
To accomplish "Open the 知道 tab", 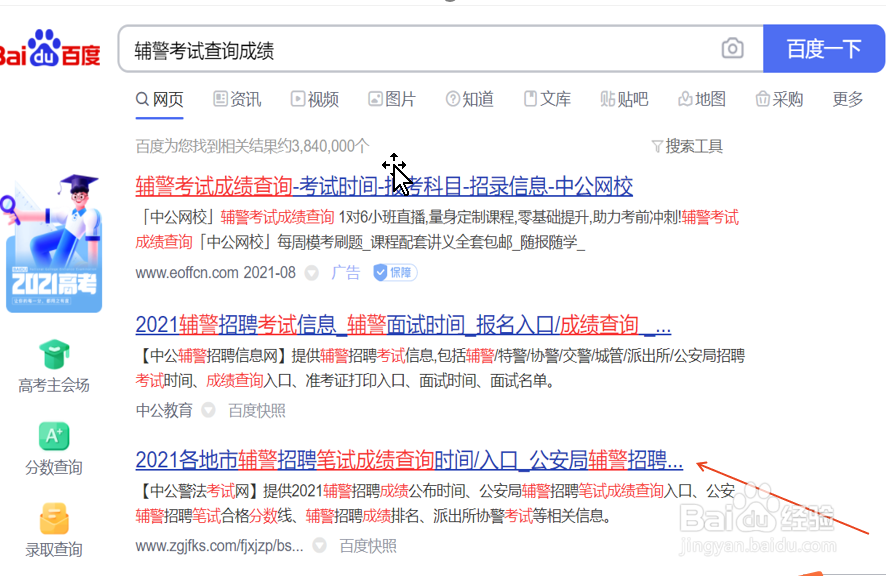I will [x=470, y=99].
